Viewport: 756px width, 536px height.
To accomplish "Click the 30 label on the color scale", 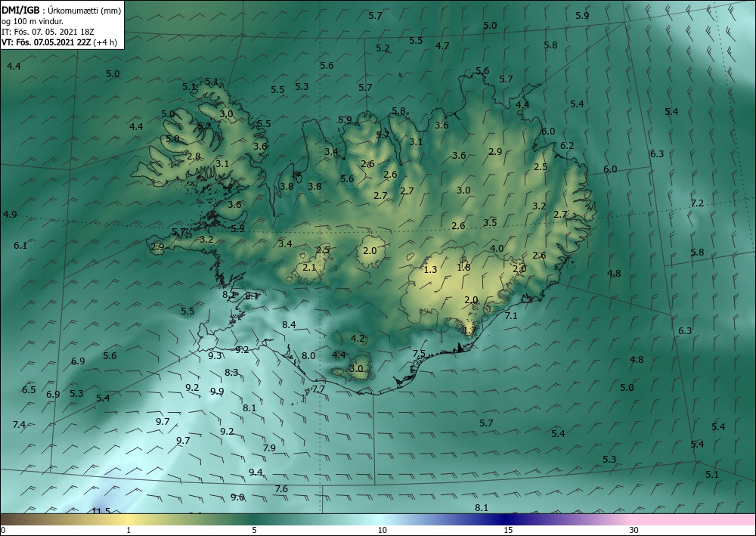I will coord(634,530).
